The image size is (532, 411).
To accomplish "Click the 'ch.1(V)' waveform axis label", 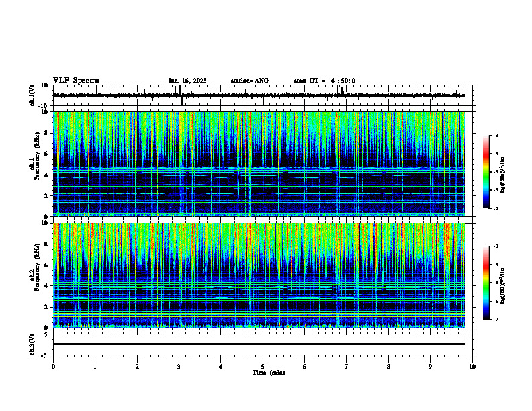I will pos(32,95).
